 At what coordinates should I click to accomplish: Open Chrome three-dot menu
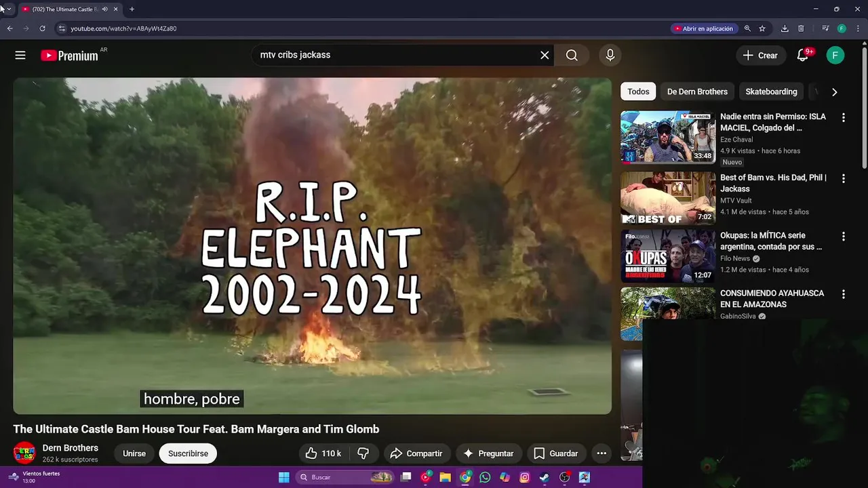pyautogui.click(x=857, y=28)
